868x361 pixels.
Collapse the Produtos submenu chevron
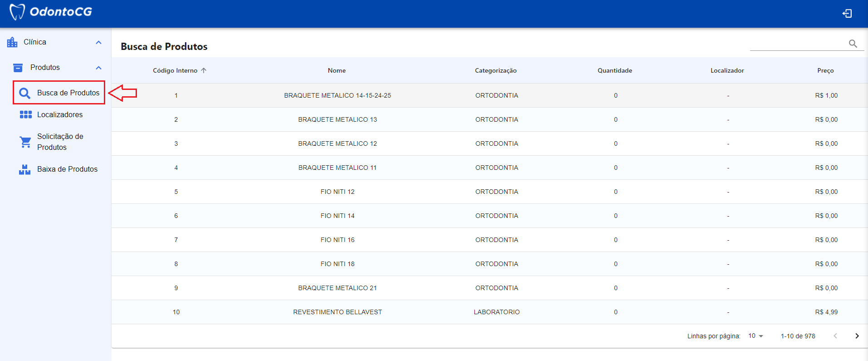coord(98,68)
